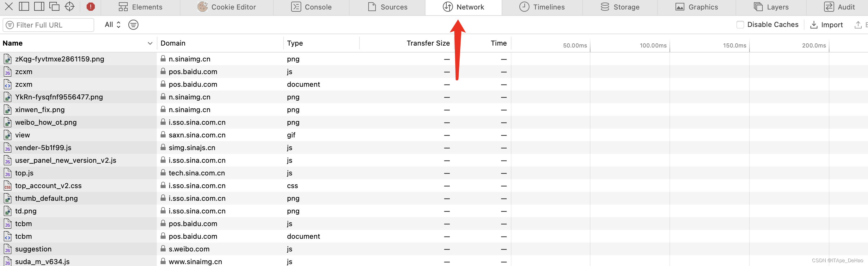Open the Elements tab
This screenshot has height=266, width=868.
point(140,7)
